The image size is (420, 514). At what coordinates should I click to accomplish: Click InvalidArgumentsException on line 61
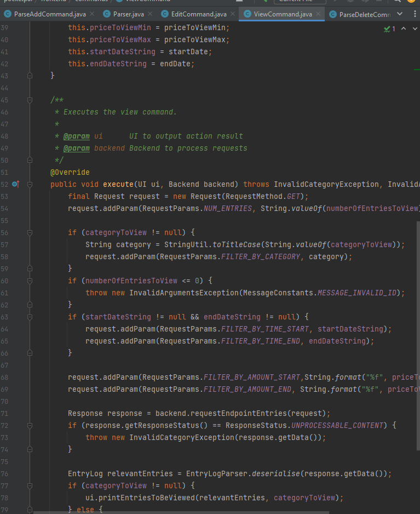click(184, 293)
